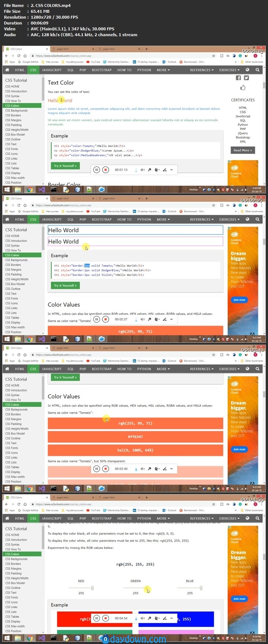The width and height of the screenshot is (268, 644).
Task: Pause the recorder in the 00:02:27 frame
Action: click(x=96, y=319)
